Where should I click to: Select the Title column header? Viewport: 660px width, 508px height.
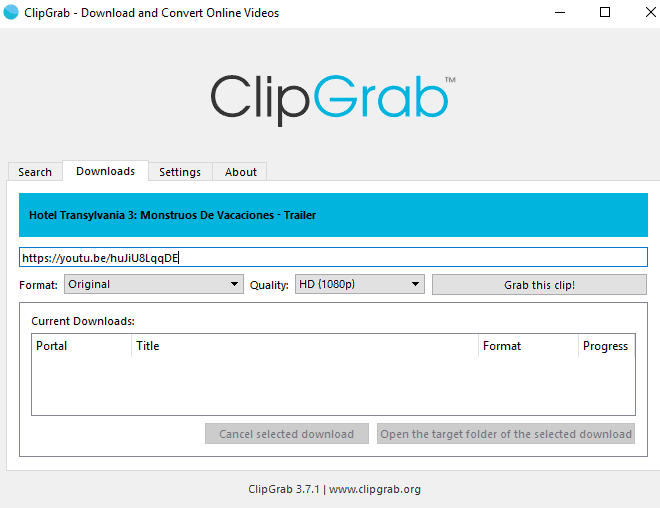(x=305, y=346)
